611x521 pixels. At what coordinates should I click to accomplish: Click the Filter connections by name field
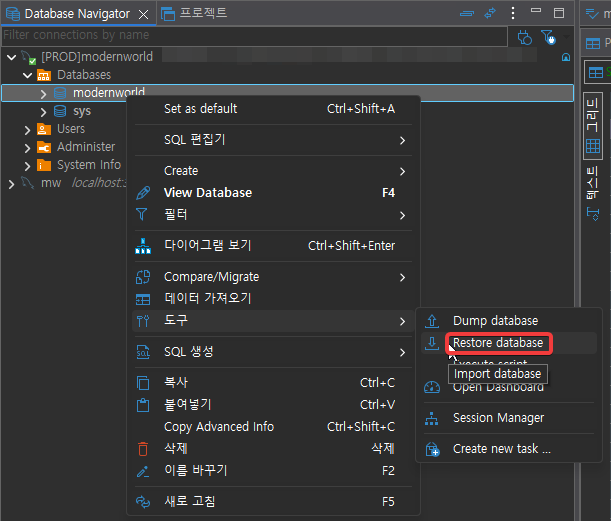(250, 35)
